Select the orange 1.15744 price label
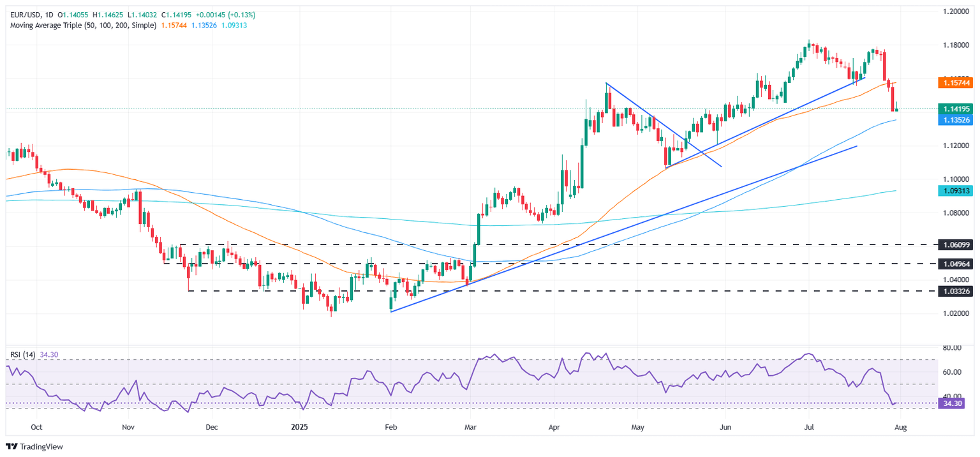 pyautogui.click(x=956, y=84)
